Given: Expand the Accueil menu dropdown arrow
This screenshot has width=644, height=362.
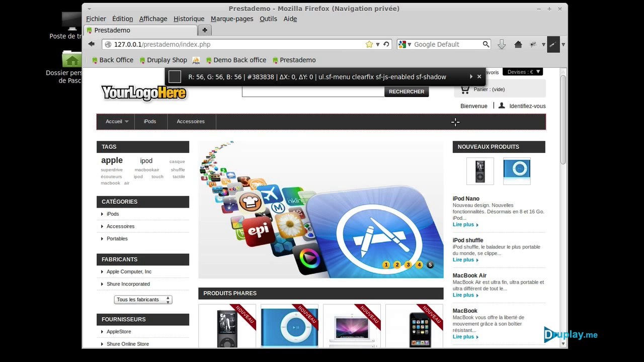Looking at the screenshot, I should pyautogui.click(x=127, y=122).
